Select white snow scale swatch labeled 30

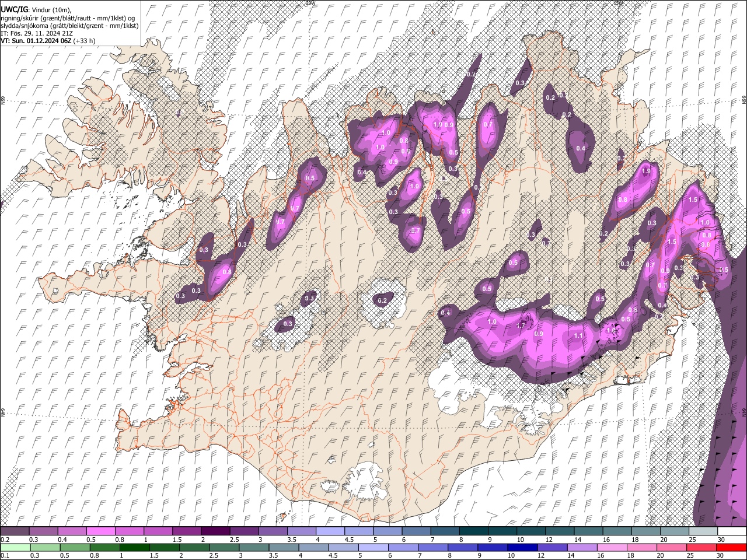click(731, 531)
